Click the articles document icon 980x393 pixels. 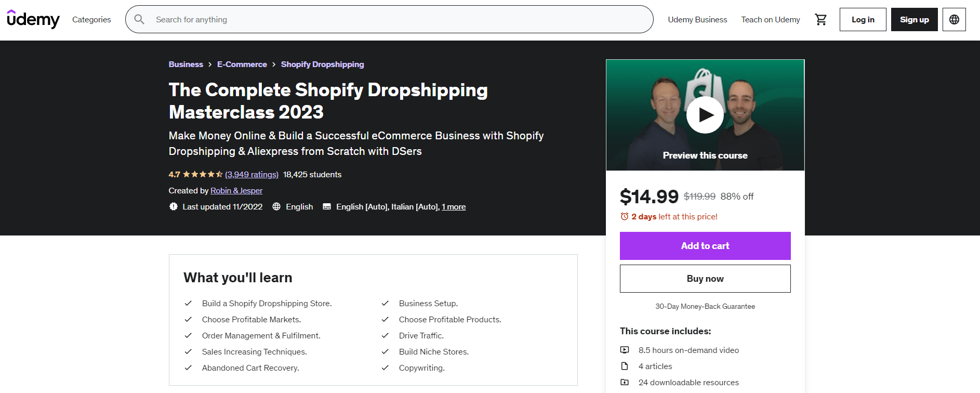(625, 366)
